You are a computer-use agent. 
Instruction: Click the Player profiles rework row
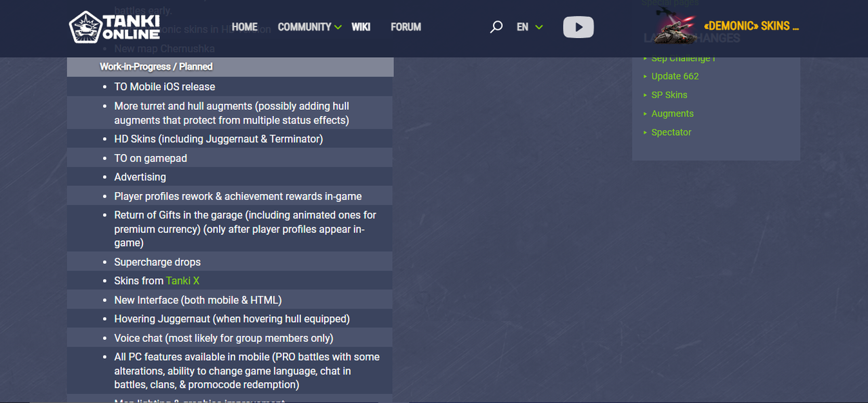(x=230, y=196)
